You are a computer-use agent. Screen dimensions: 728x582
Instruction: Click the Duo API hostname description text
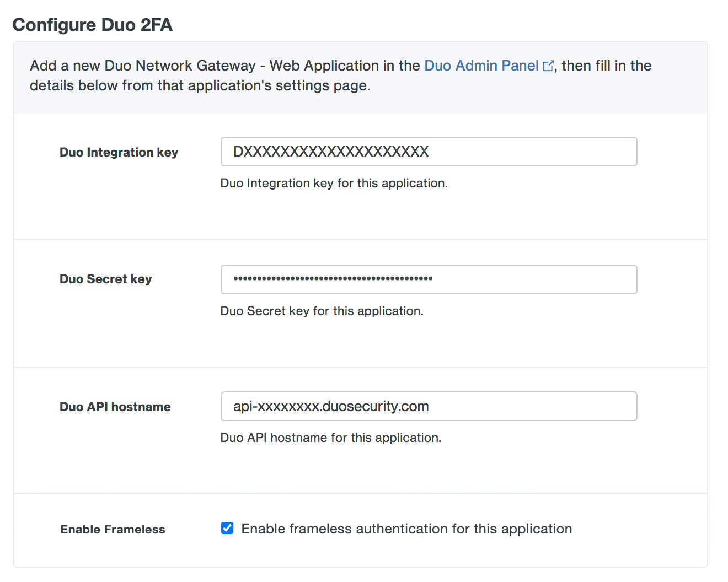coord(331,438)
